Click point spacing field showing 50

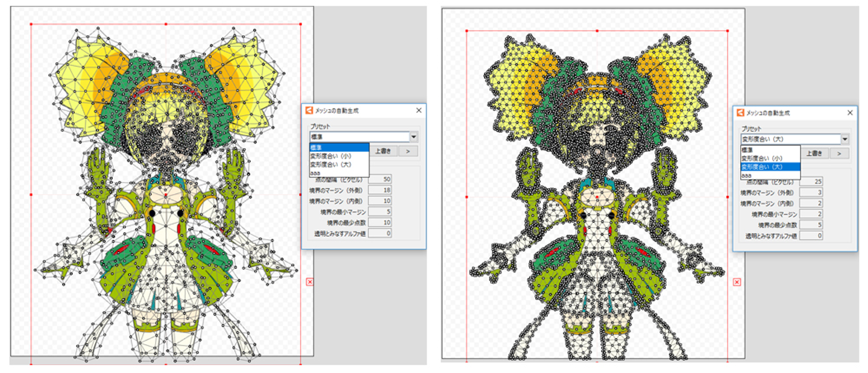[380, 180]
